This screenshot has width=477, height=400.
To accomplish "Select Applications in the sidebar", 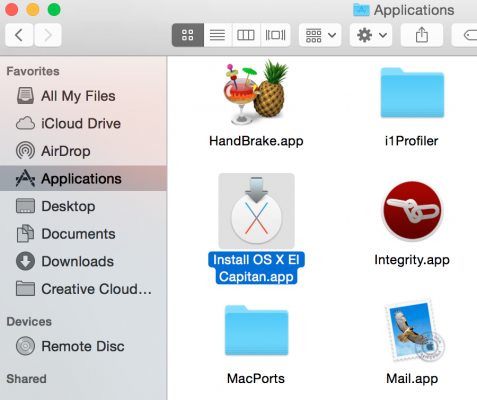I will pyautogui.click(x=83, y=179).
